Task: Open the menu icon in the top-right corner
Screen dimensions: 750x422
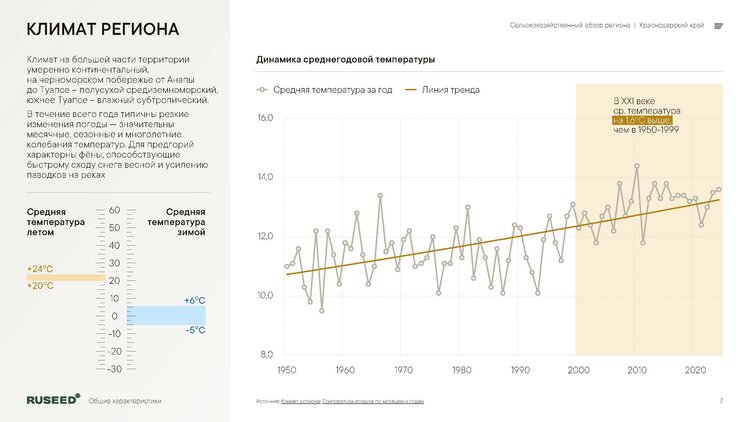Action: (718, 26)
